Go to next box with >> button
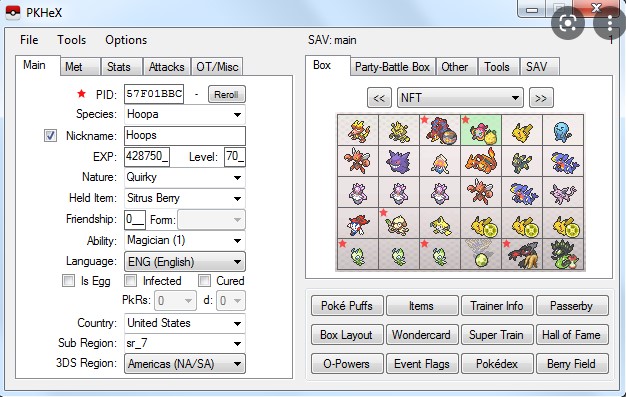626x397 pixels. pos(541,98)
